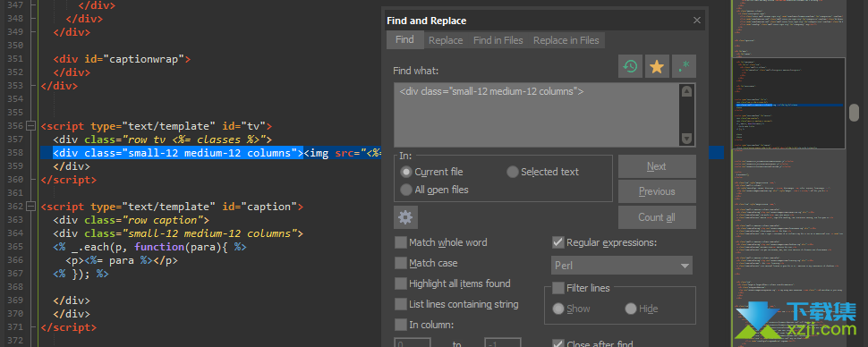Image resolution: width=868 pixels, height=347 pixels.
Task: Collapse code fold at line 356
Action: point(30,125)
